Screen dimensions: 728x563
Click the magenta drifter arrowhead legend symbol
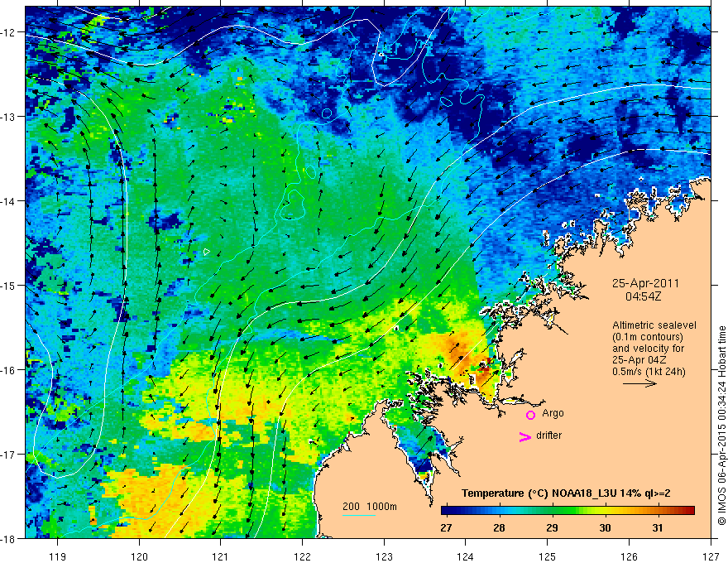525,436
